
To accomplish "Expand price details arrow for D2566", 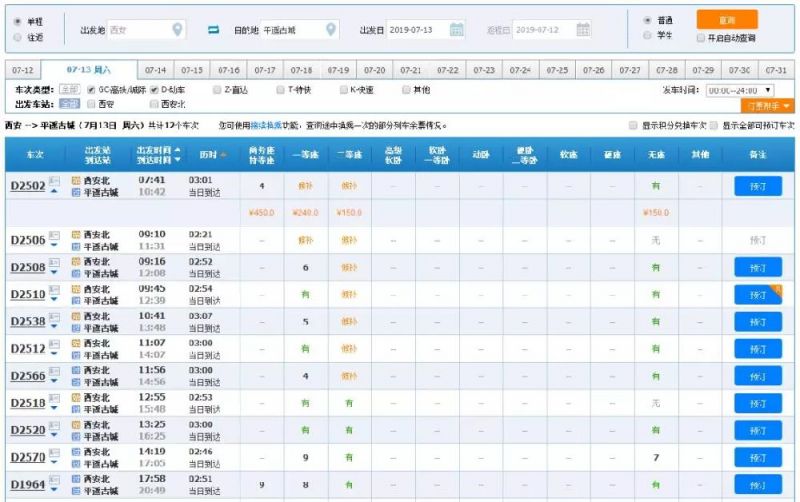I will tap(54, 381).
